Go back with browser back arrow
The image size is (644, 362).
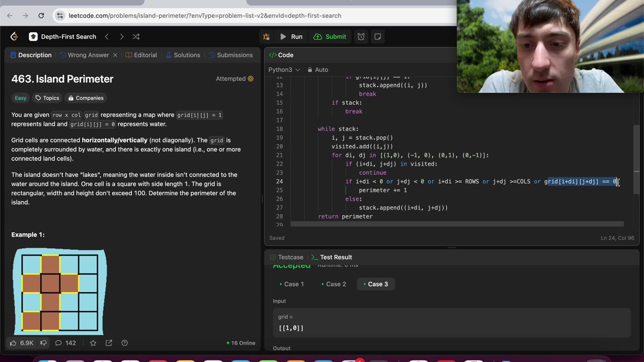[x=10, y=16]
